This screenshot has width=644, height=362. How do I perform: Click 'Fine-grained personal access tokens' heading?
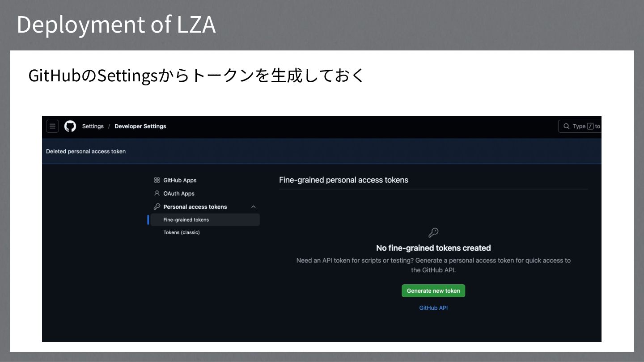click(343, 180)
